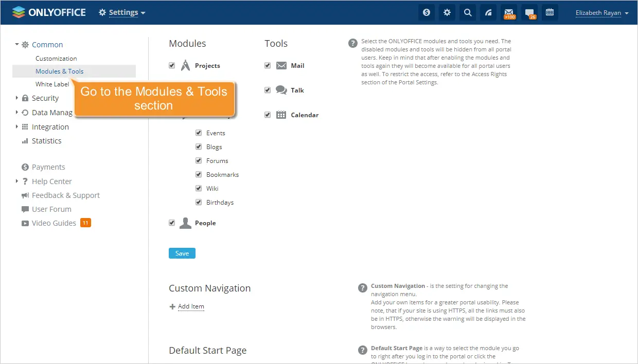This screenshot has height=364, width=638.
Task: Open the Statistics label in the sidebar
Action: coord(46,141)
